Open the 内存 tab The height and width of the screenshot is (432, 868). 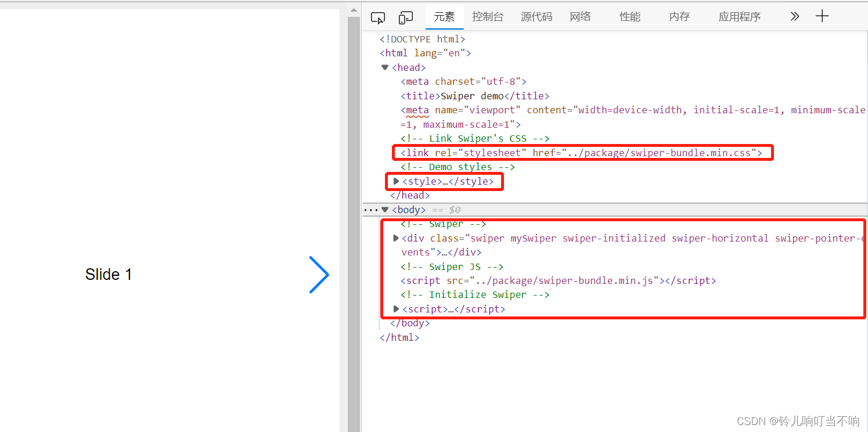point(679,17)
